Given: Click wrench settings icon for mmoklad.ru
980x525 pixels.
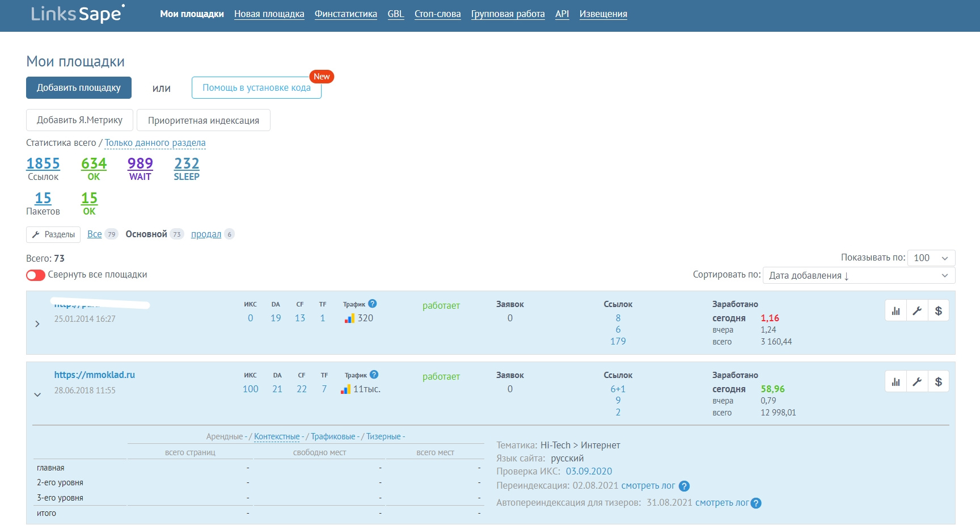Looking at the screenshot, I should (x=917, y=381).
